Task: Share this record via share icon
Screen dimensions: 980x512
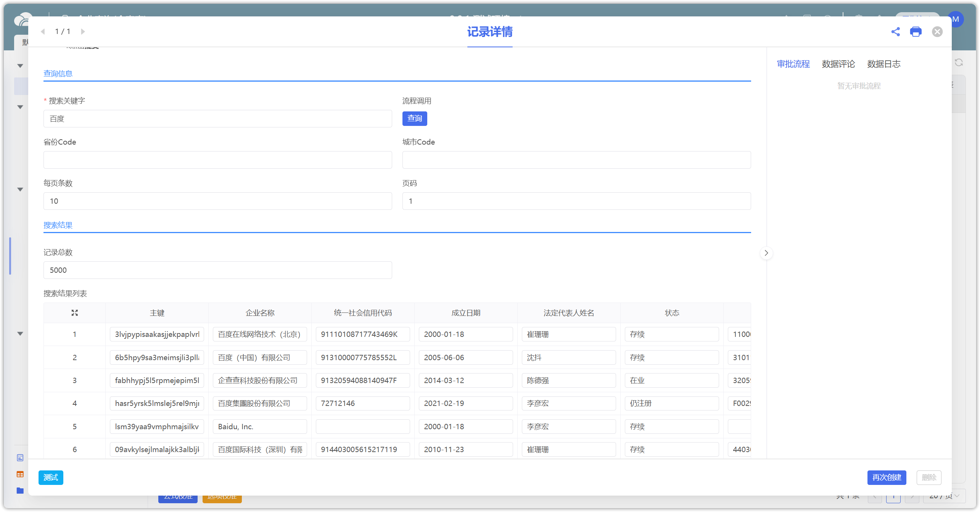Action: 895,32
